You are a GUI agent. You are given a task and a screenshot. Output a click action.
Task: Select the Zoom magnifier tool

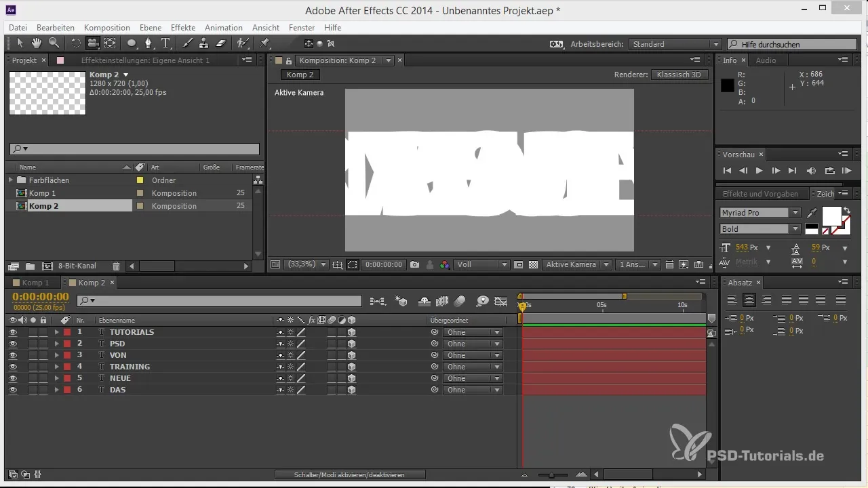53,43
